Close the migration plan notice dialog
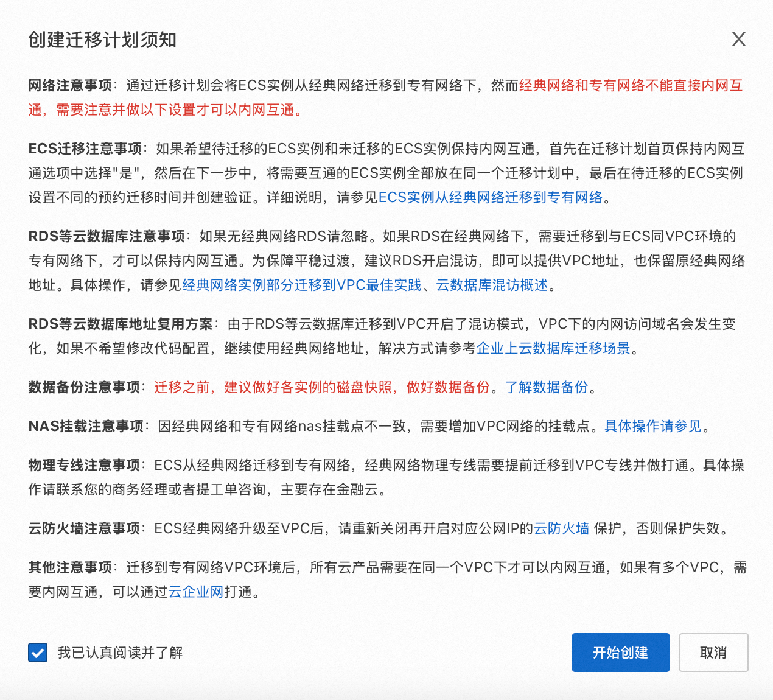The image size is (773, 700). [738, 40]
